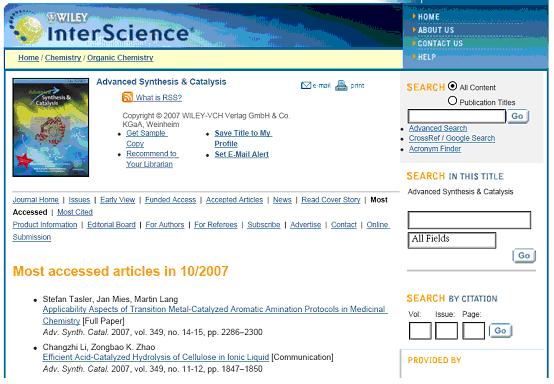Click the arrow beside CONTACT US
This screenshot has height=384, width=554.
[414, 43]
